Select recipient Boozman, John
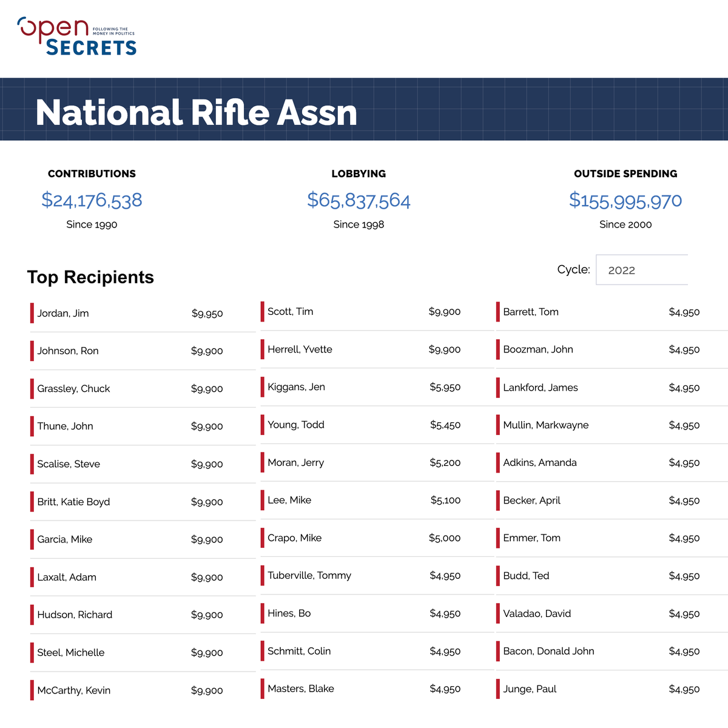The width and height of the screenshot is (728, 728). [x=538, y=349]
